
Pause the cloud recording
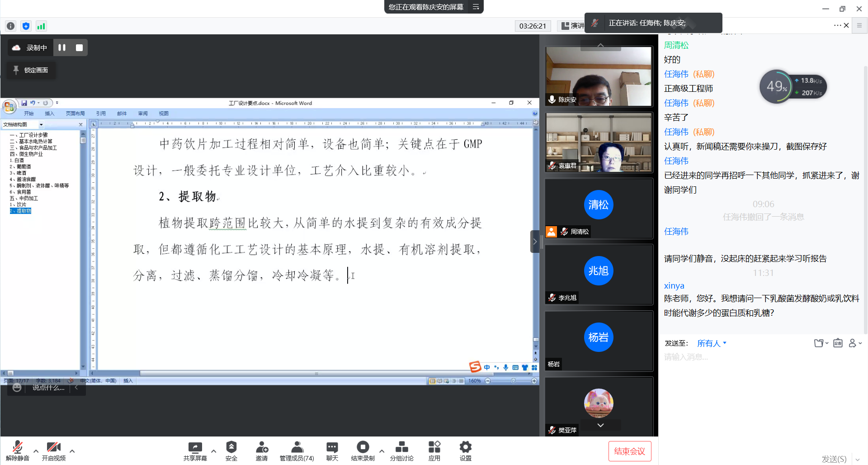tap(62, 47)
